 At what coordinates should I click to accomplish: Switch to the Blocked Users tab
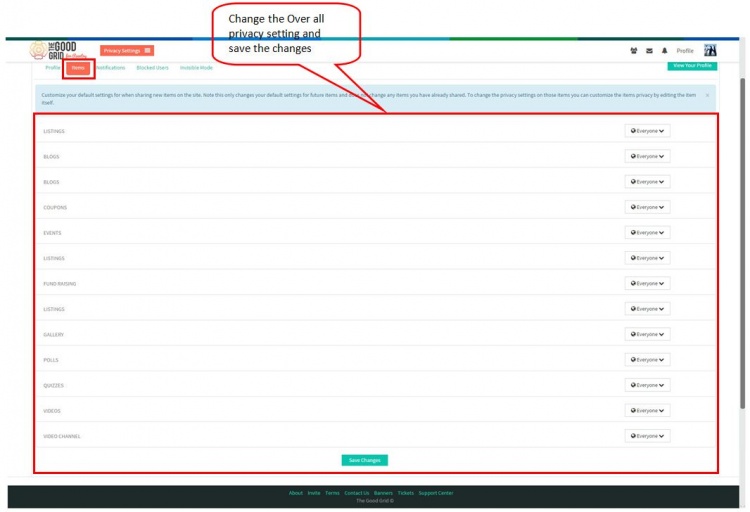tap(153, 68)
